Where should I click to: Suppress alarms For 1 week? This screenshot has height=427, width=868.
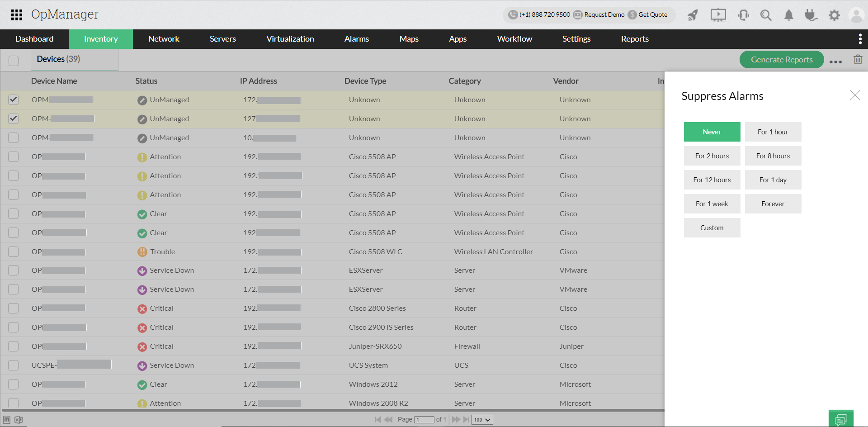(x=712, y=204)
